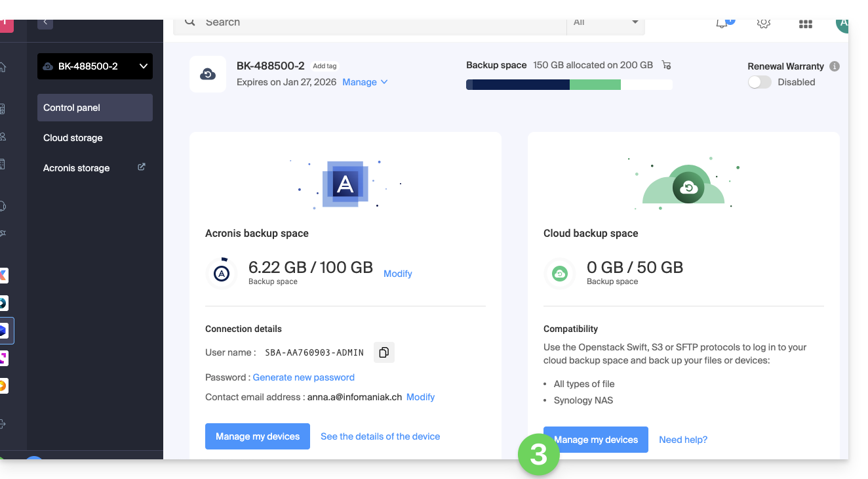The image size is (868, 479).
Task: Generate a new password
Action: tap(304, 377)
